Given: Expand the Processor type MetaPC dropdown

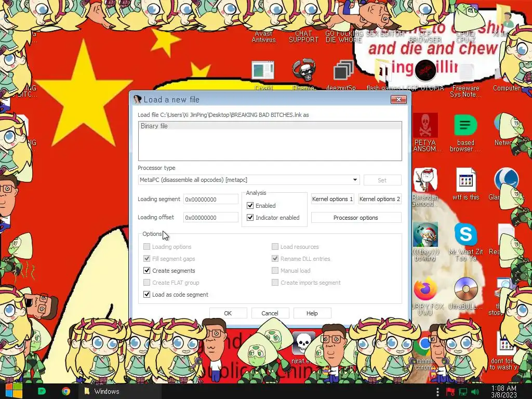Looking at the screenshot, I should coord(355,180).
